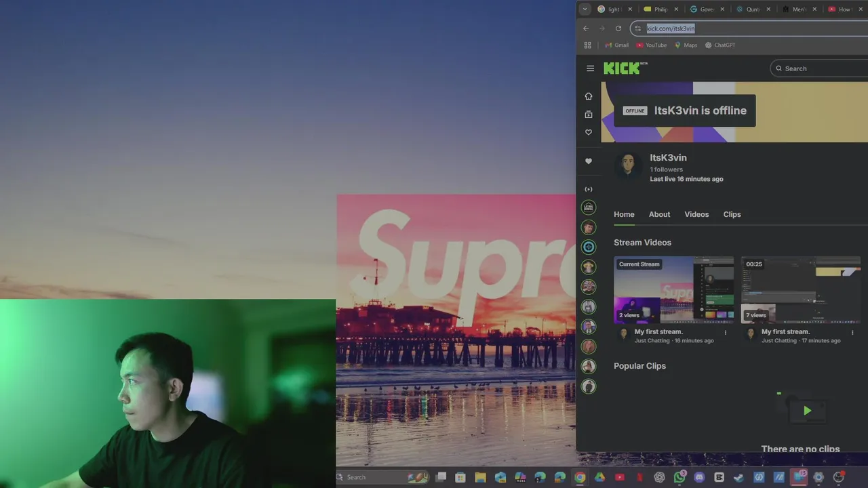Switch to the About tab

click(x=659, y=214)
